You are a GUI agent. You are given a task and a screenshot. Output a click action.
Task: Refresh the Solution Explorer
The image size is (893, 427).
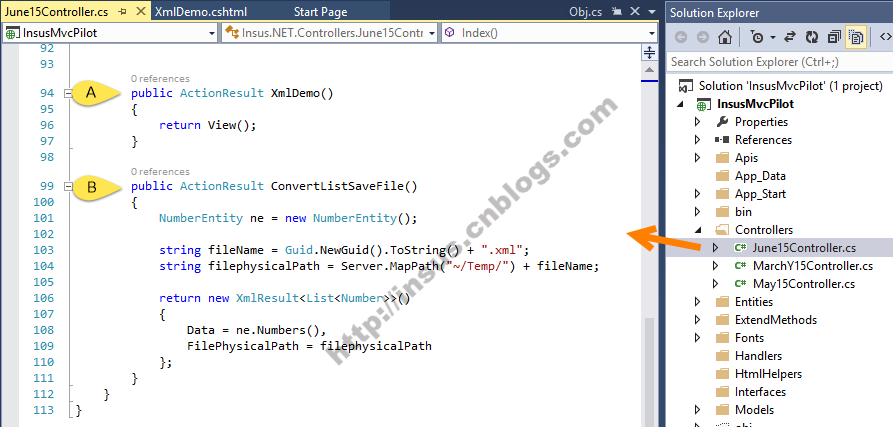click(812, 38)
